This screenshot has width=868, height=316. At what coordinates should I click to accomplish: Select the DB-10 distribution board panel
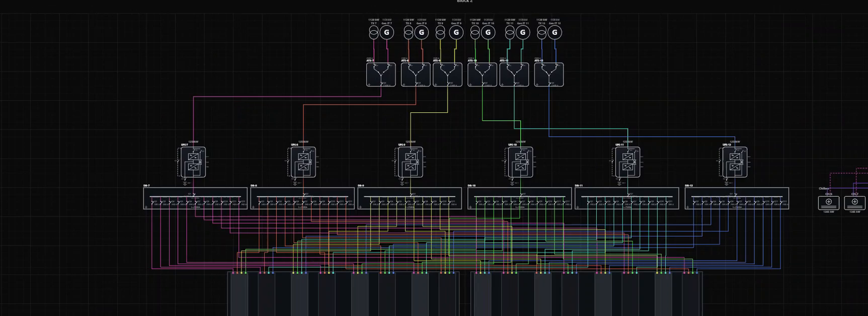click(520, 198)
